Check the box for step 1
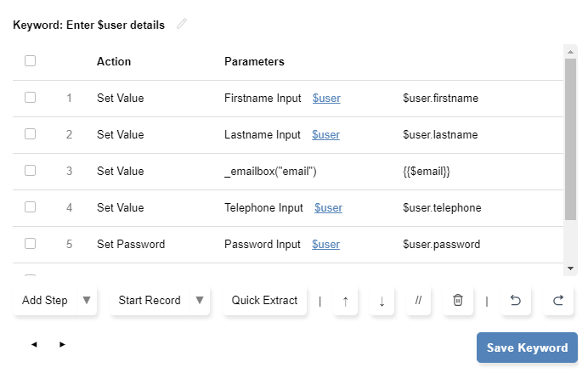The image size is (588, 373). coord(31,98)
